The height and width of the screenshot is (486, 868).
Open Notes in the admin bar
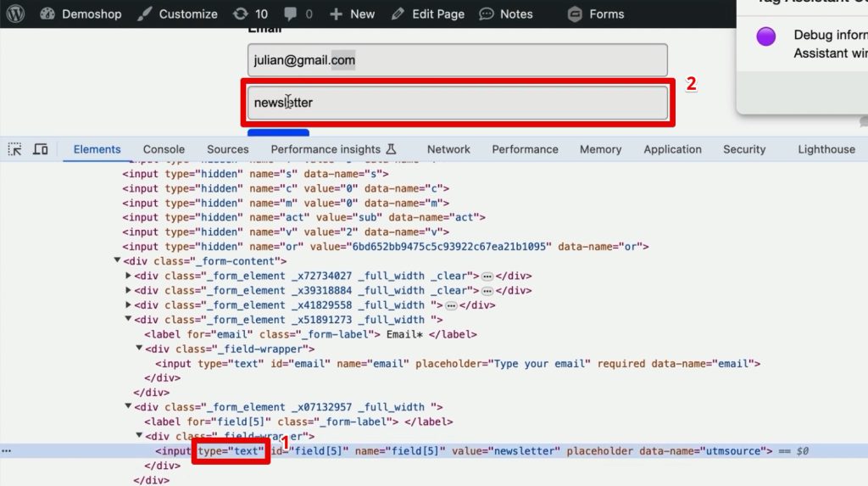coord(506,14)
